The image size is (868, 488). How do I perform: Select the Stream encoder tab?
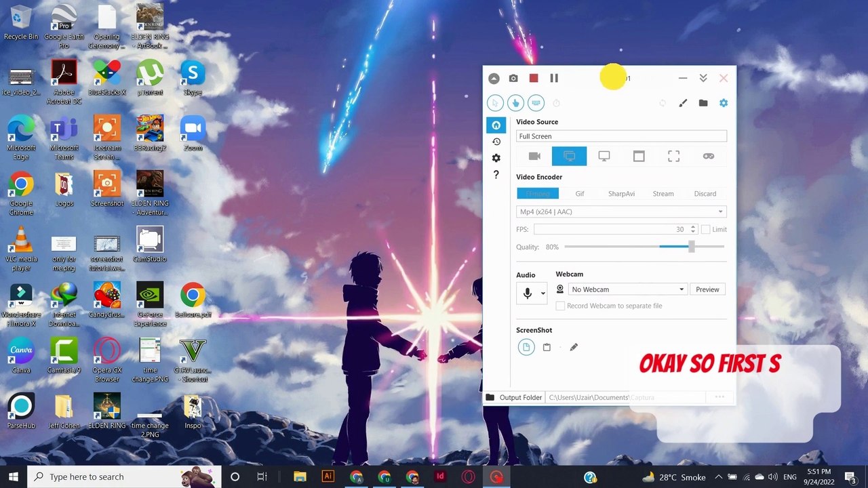pyautogui.click(x=663, y=194)
